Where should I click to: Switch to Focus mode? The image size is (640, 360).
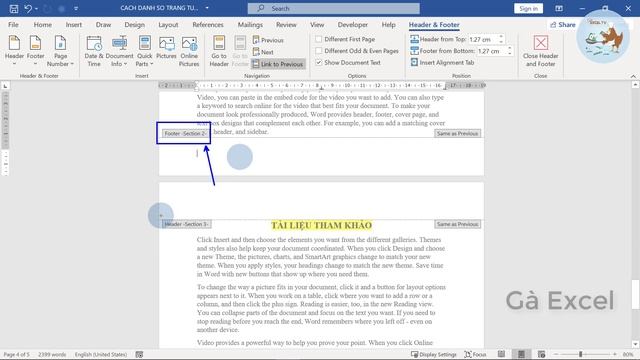[476, 354]
